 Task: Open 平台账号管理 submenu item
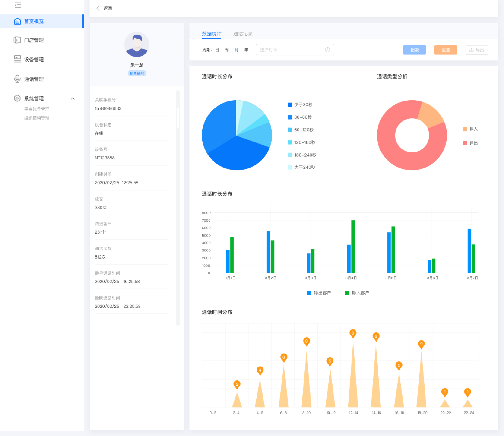point(37,109)
